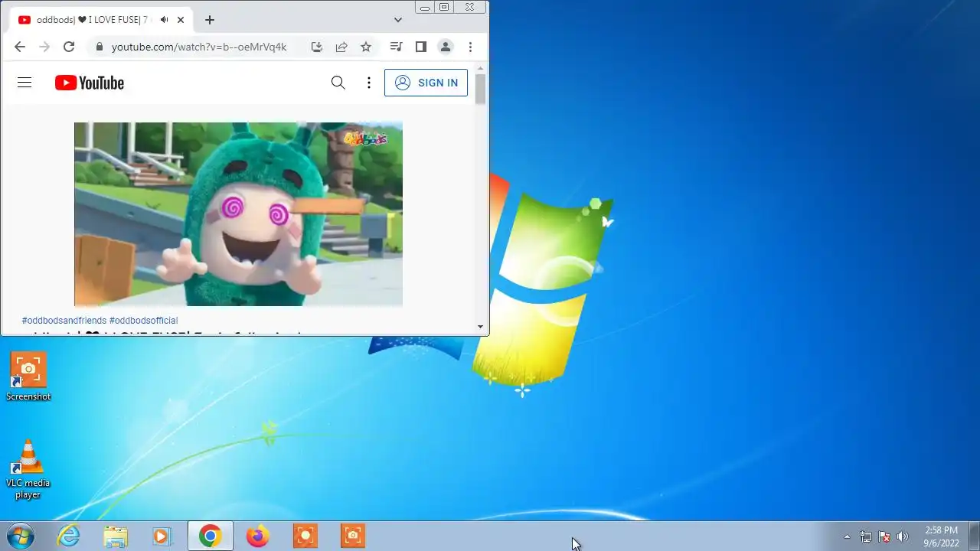
Task: Open the Chrome profile avatar
Action: point(445,47)
